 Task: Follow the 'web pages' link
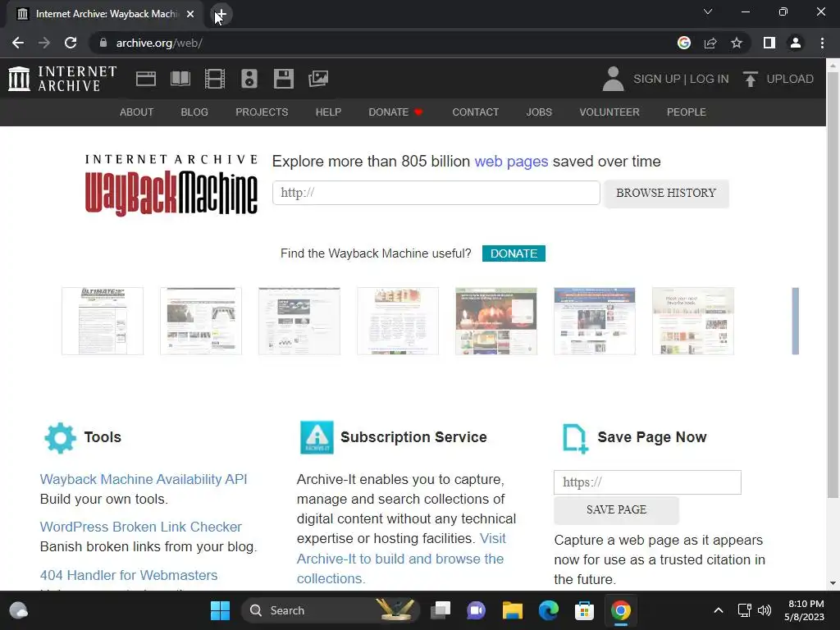coord(511,162)
